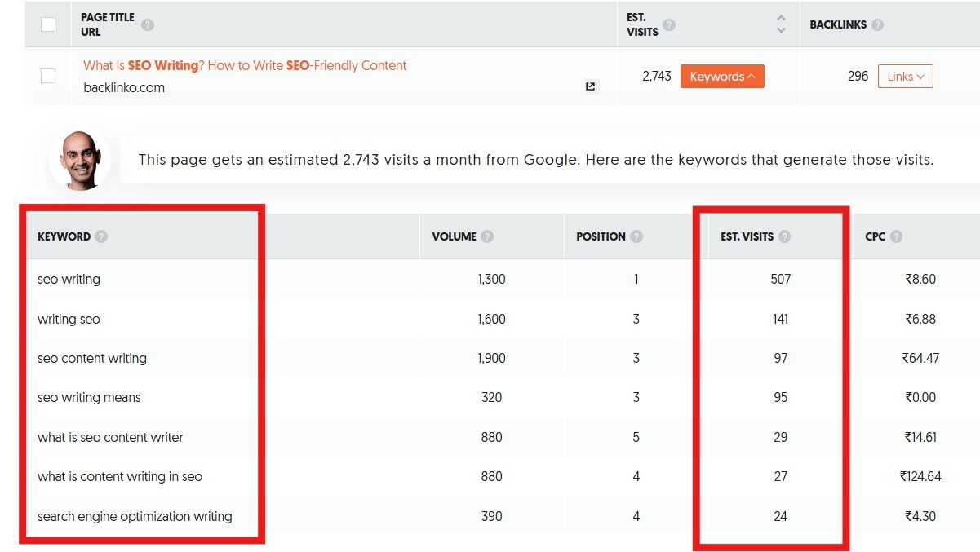Click the ₹124.64 CPC value
This screenshot has height=552, width=980.
920,476
